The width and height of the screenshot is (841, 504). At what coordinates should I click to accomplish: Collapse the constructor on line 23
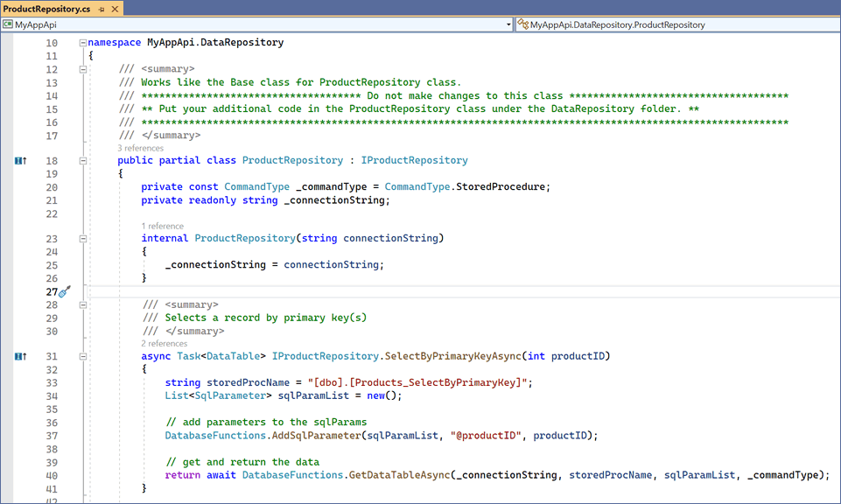click(x=83, y=239)
